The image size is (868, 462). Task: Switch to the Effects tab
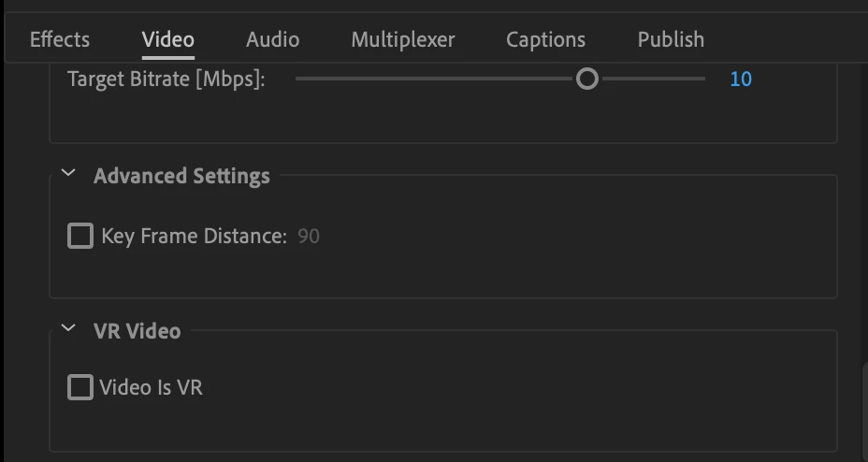click(x=60, y=39)
